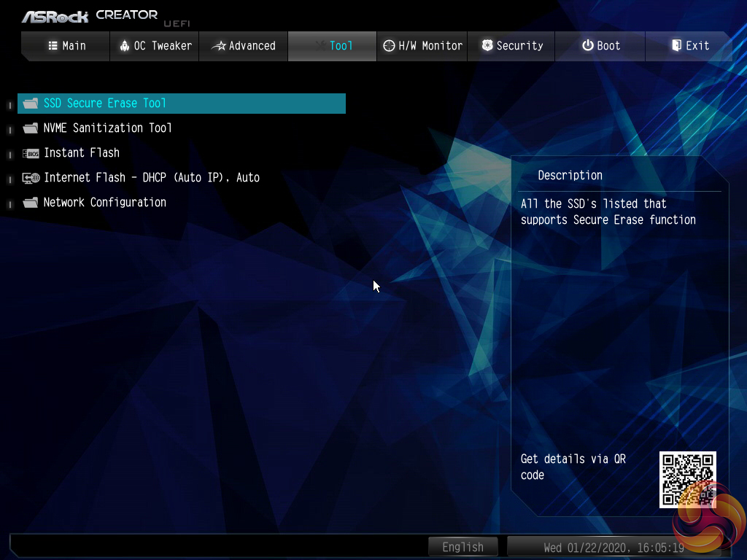
Task: Click the network globe icon for Internet Flash
Action: tap(31, 178)
